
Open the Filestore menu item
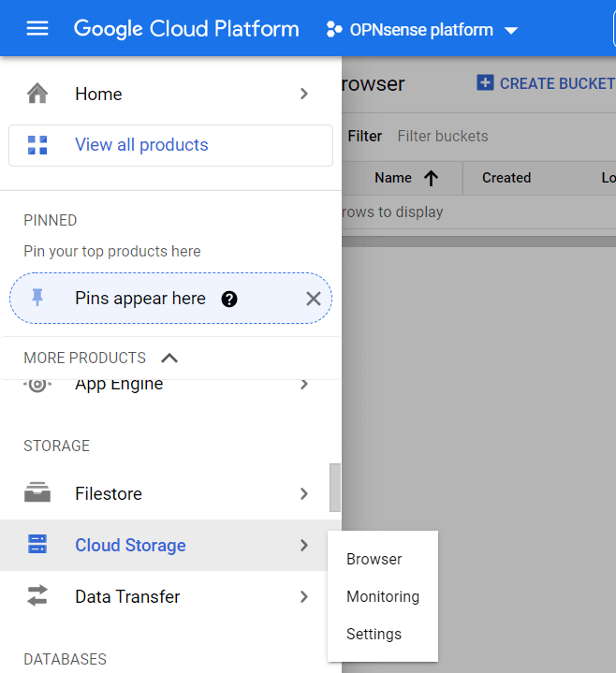(170, 493)
